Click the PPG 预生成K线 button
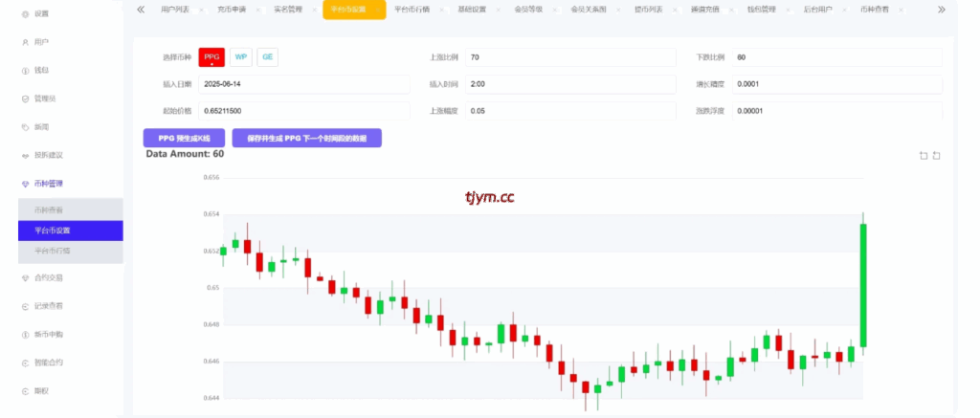Image resolution: width=980 pixels, height=418 pixels. pyautogui.click(x=183, y=138)
